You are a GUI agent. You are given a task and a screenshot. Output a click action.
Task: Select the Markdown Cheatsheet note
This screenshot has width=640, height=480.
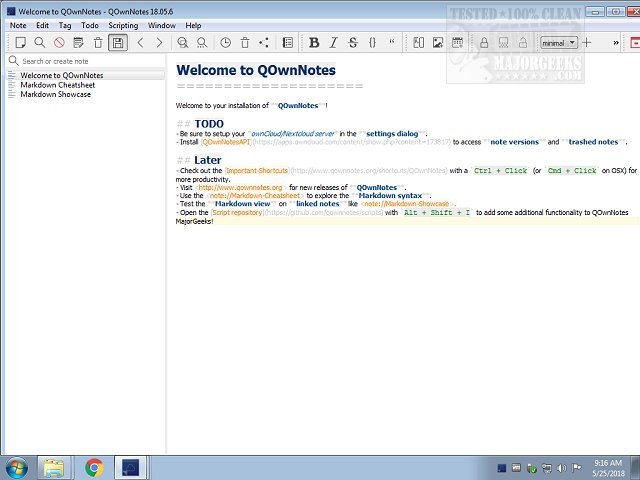pyautogui.click(x=56, y=85)
